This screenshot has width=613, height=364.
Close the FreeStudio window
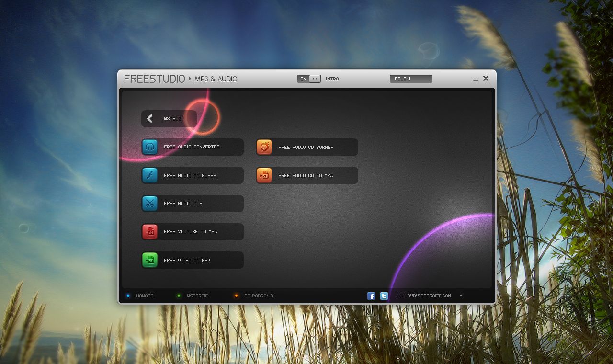point(486,78)
